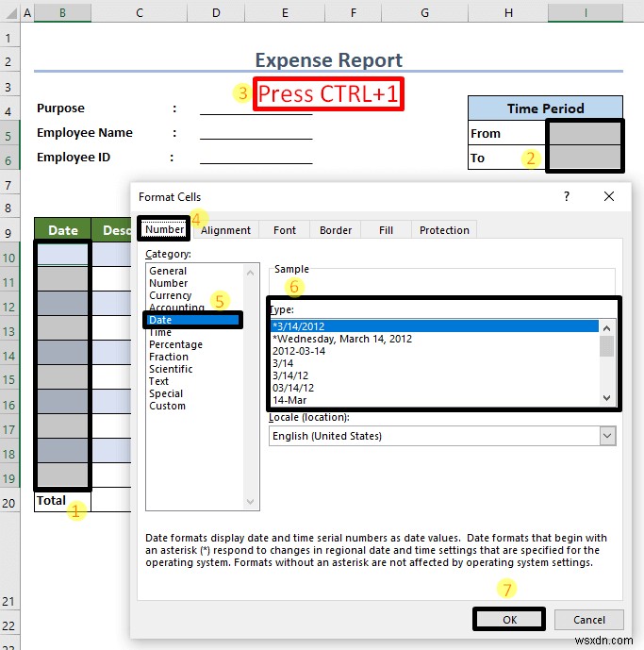Switch to the Alignment tab
This screenshot has width=644, height=650.
(225, 230)
